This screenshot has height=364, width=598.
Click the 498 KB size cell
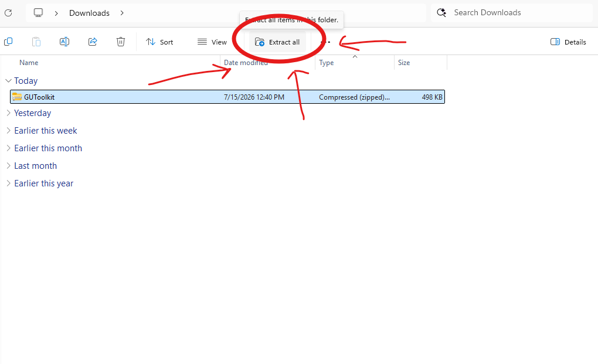[x=431, y=97]
